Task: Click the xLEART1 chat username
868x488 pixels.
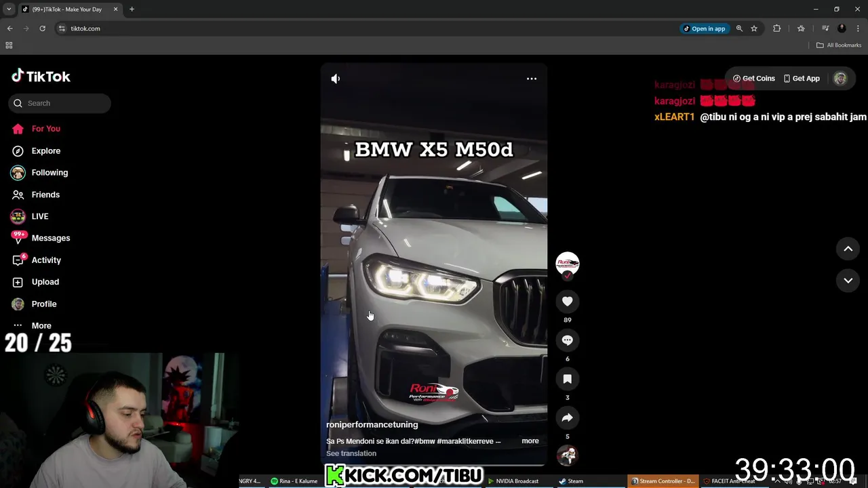Action: (674, 117)
